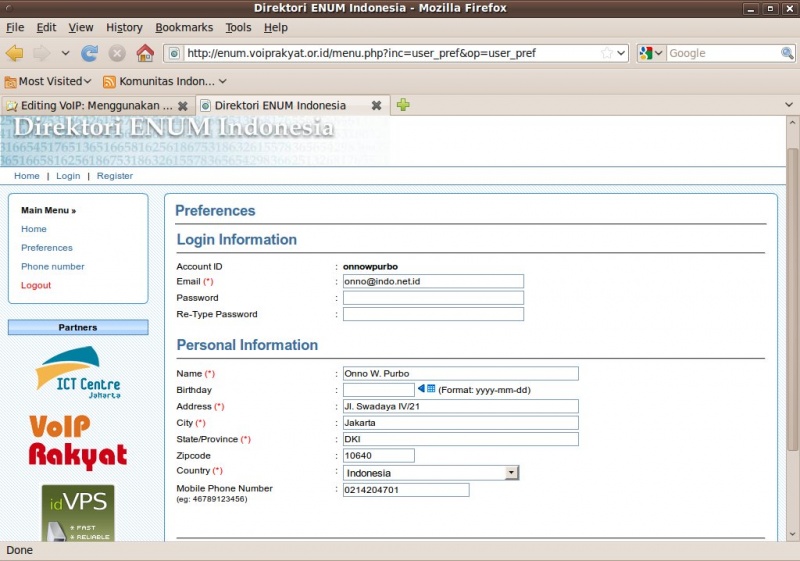This screenshot has height=561, width=800.
Task: Click the page vertical scrollbar
Action: pos(792,300)
